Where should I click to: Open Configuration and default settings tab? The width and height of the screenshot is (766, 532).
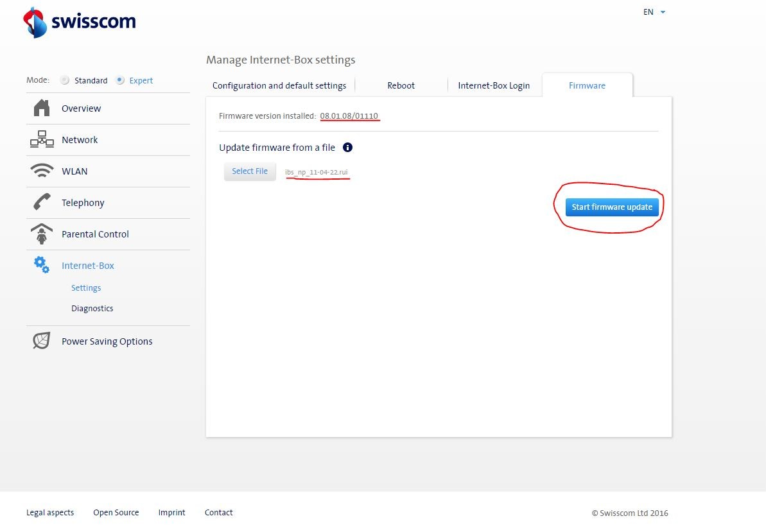point(279,85)
